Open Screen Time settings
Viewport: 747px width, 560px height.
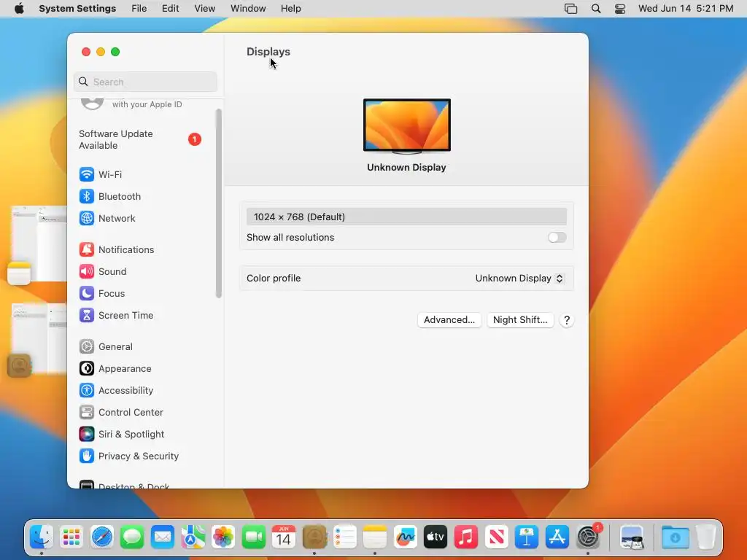(x=116, y=315)
